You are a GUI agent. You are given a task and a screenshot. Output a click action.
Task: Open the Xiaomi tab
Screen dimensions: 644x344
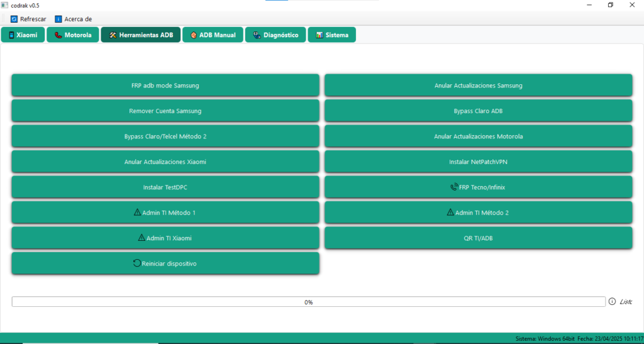[23, 35]
